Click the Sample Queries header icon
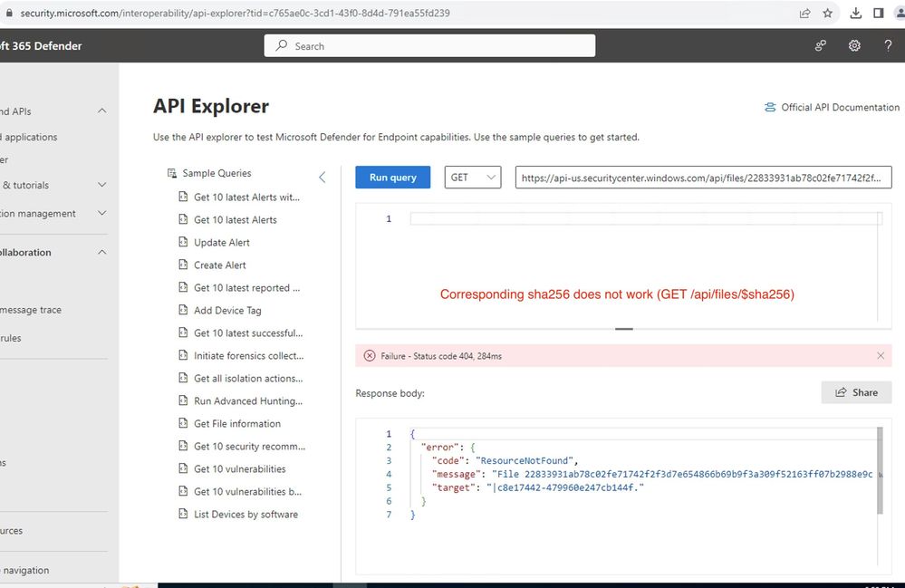Image resolution: width=905 pixels, height=588 pixels. tap(172, 173)
